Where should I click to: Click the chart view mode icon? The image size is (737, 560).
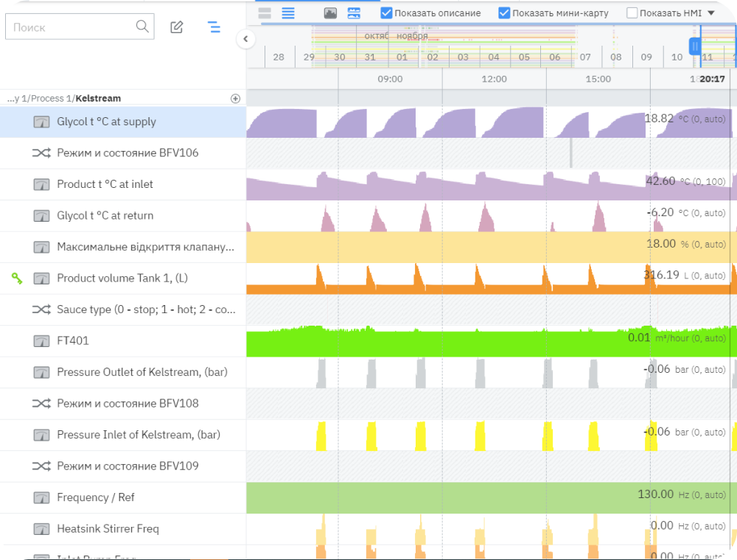(x=354, y=13)
